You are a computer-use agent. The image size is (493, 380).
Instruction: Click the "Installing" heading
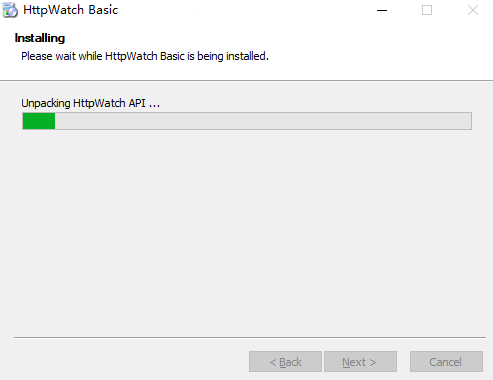(x=40, y=38)
